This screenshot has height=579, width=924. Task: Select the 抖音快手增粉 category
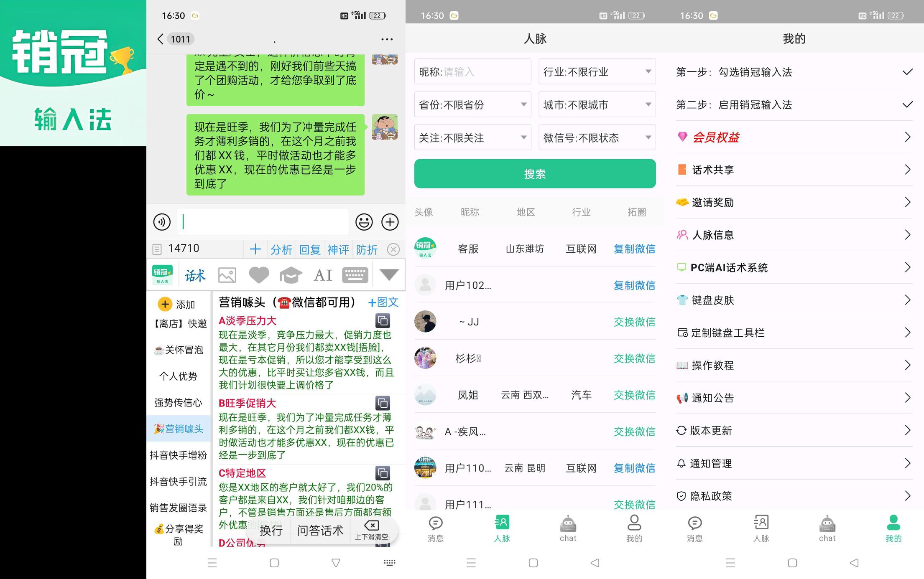pos(179,455)
